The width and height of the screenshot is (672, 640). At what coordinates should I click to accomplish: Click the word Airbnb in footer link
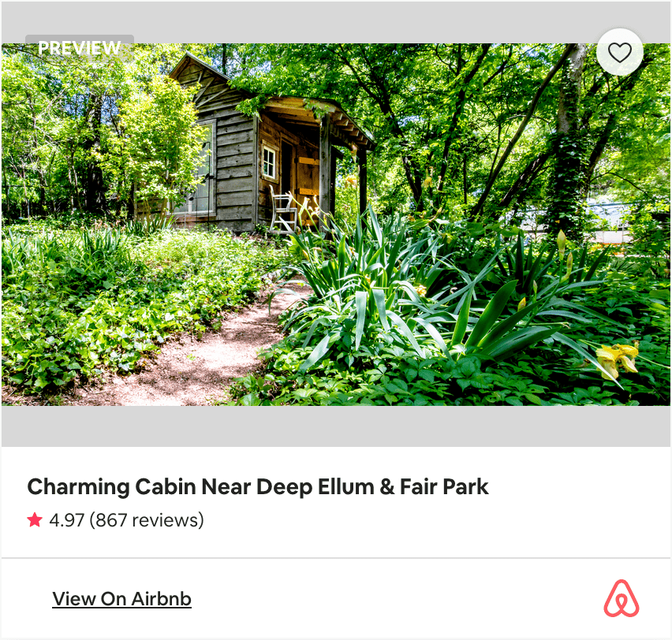pyautogui.click(x=161, y=599)
